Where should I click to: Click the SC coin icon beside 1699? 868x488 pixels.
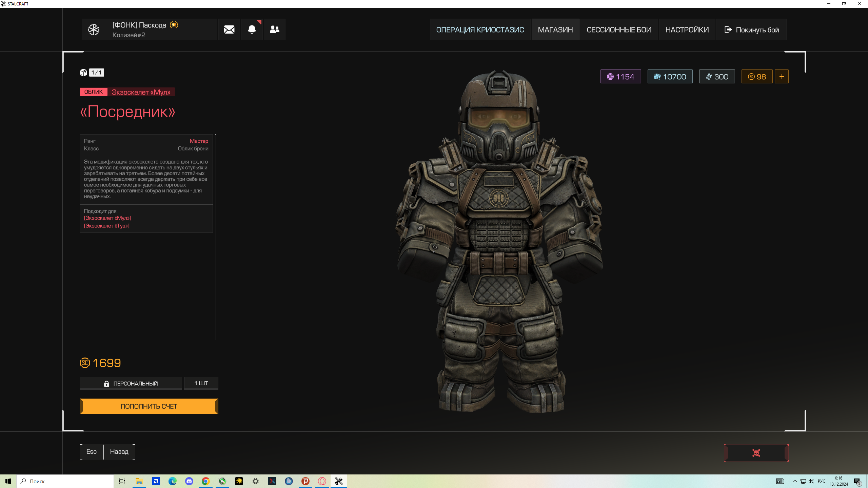coord(85,363)
